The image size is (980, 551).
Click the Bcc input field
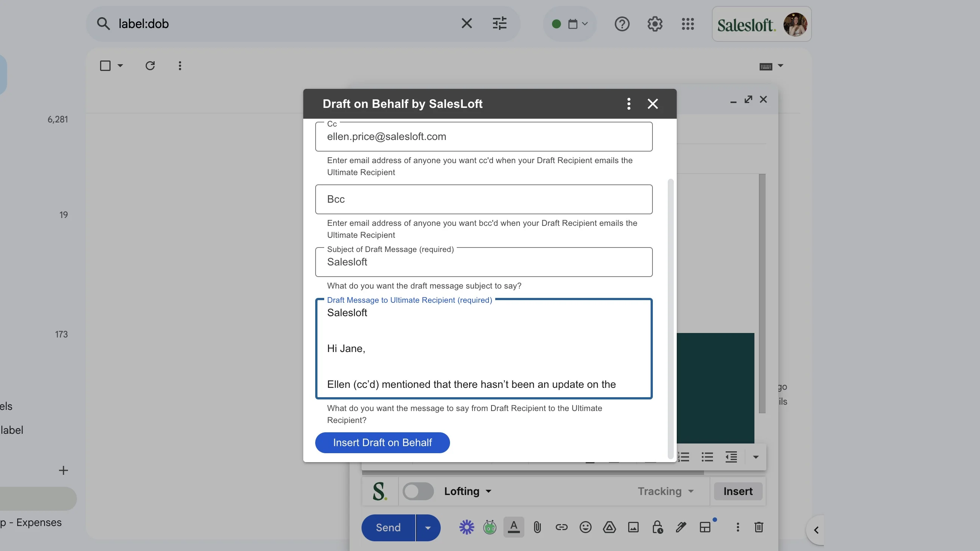(484, 199)
